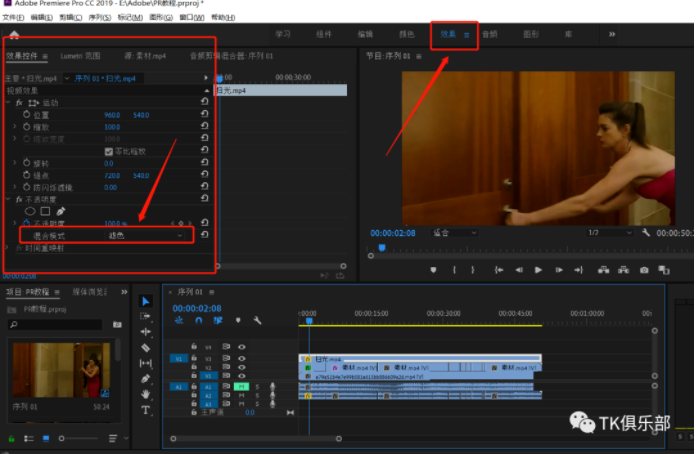Viewport: 696px width, 454px height.
Task: Select the Type (T) tool
Action: coord(146,410)
